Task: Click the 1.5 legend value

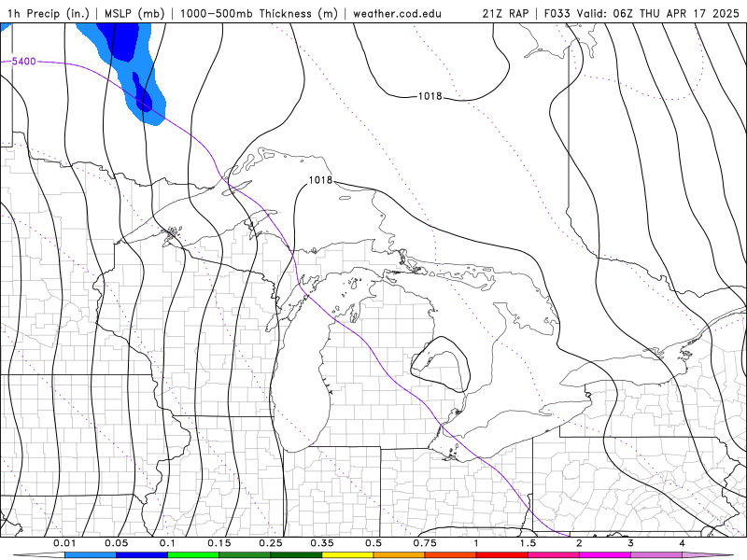Action: (528, 543)
